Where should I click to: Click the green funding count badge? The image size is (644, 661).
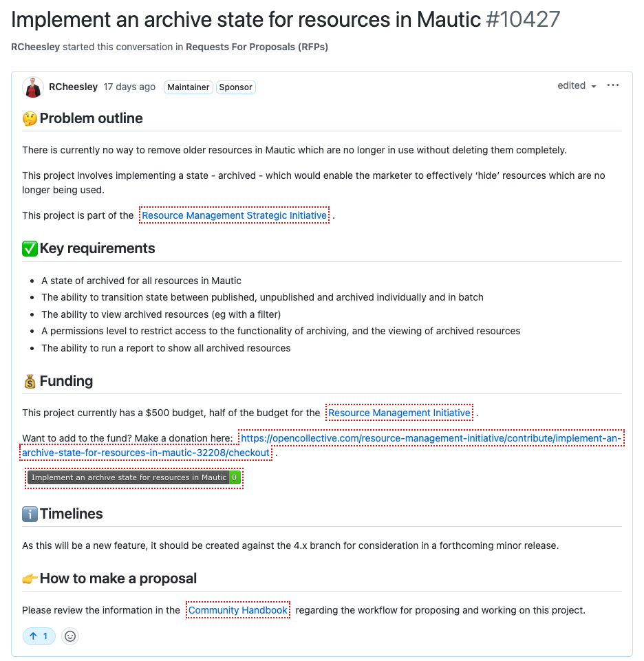pos(235,477)
